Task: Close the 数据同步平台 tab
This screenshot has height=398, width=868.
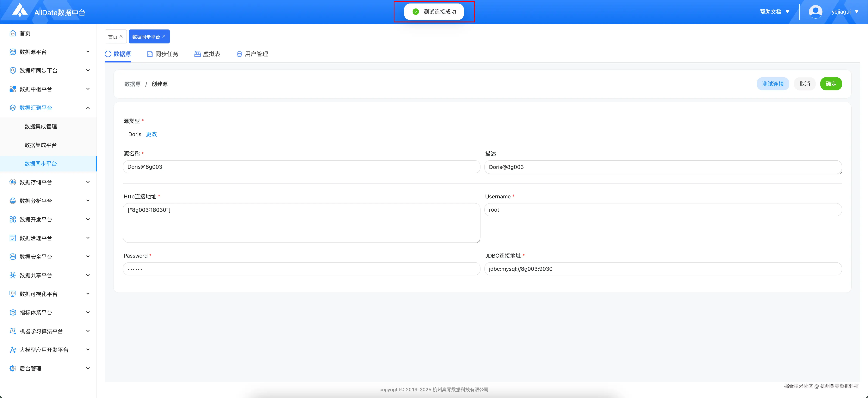Action: click(164, 36)
